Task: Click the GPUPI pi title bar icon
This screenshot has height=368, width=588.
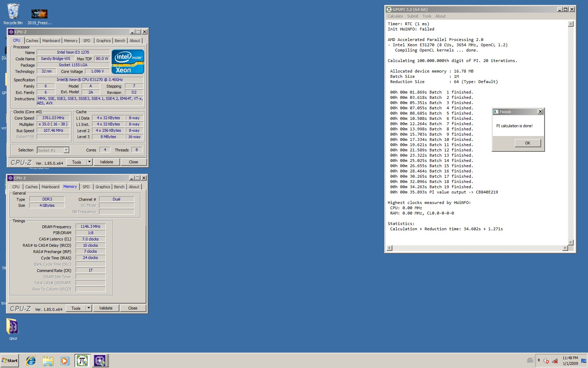Action: [x=389, y=9]
